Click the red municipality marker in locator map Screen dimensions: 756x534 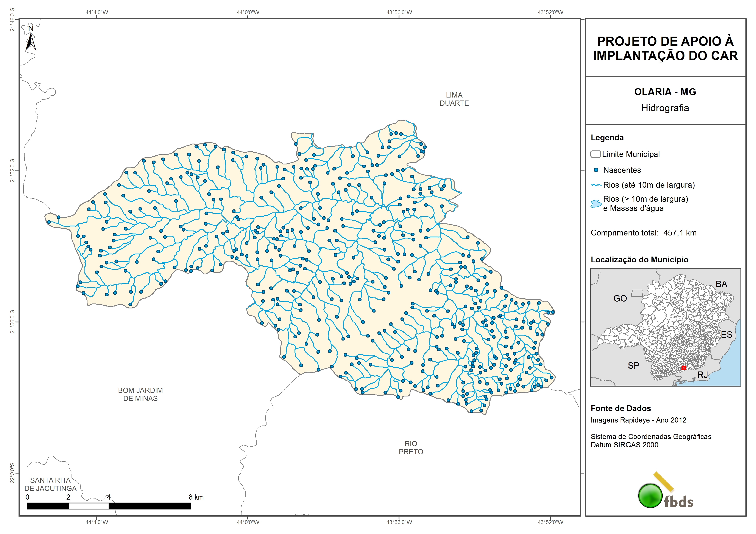tap(684, 368)
